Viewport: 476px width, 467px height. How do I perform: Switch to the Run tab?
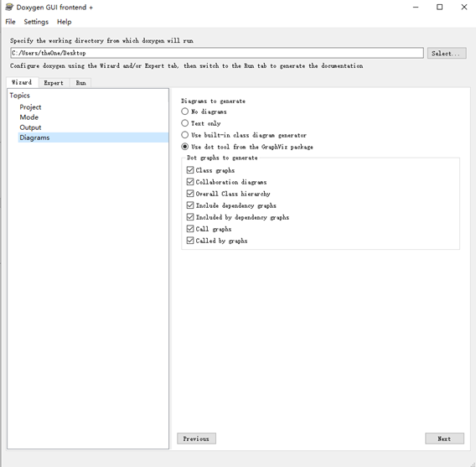[80, 83]
